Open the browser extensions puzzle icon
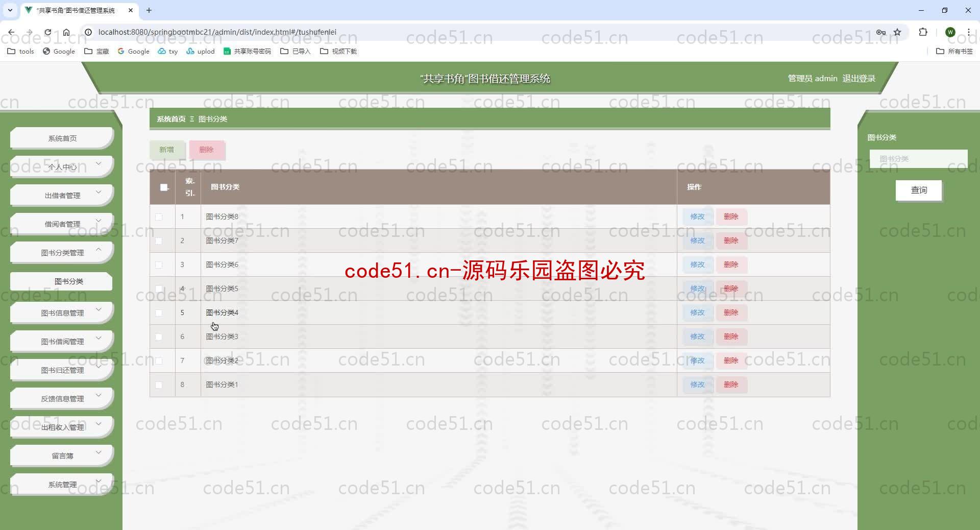The width and height of the screenshot is (980, 530). click(923, 32)
